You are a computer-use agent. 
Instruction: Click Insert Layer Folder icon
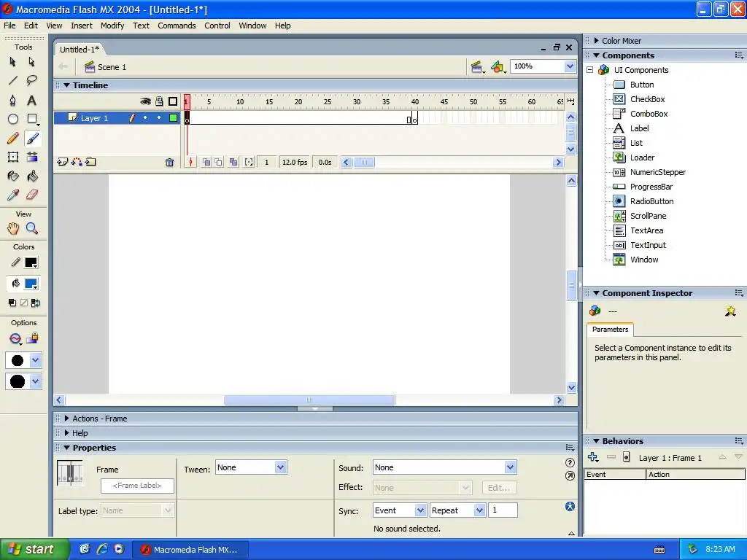(x=90, y=162)
